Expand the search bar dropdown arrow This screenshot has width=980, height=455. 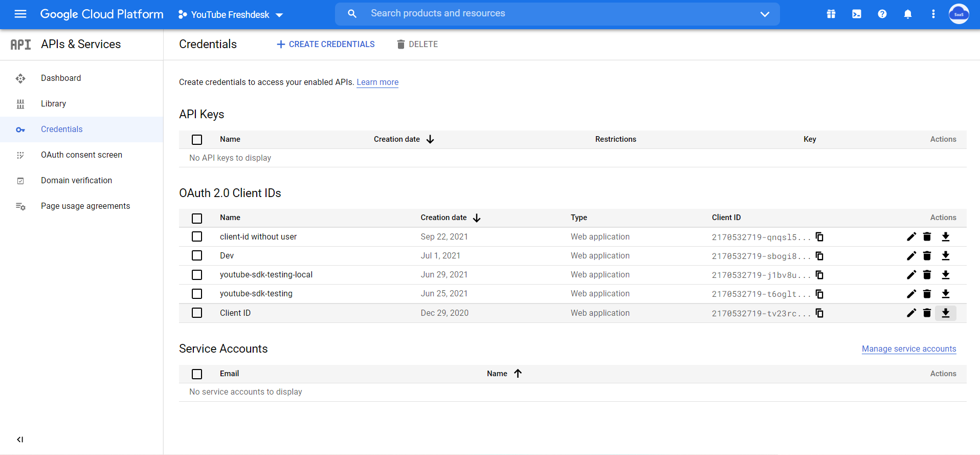pyautogui.click(x=765, y=14)
